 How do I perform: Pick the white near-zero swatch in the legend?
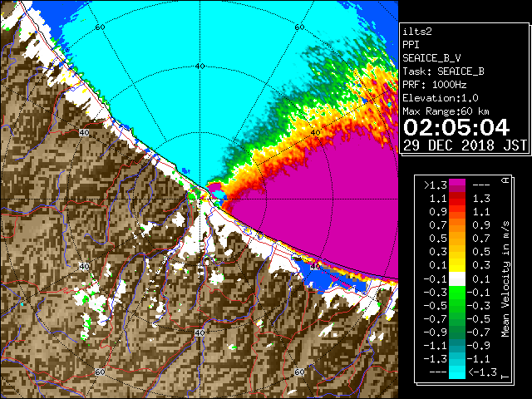click(x=457, y=279)
